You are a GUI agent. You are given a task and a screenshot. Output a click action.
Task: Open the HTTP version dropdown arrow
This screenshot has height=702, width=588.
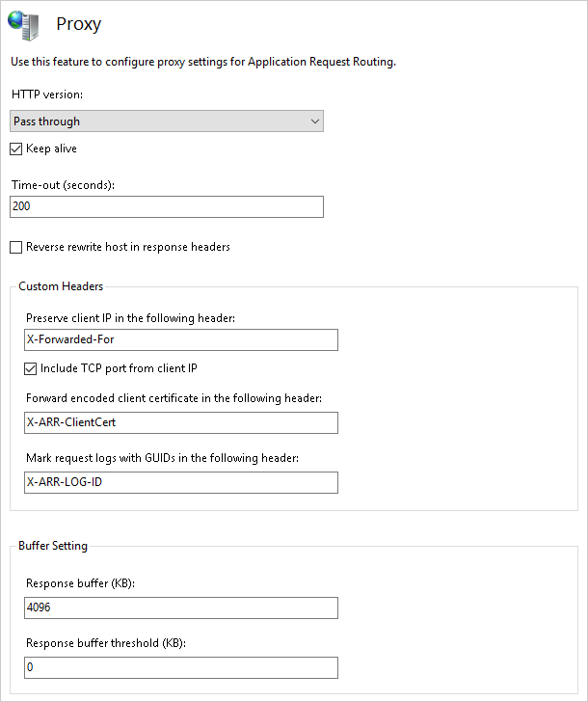click(314, 121)
